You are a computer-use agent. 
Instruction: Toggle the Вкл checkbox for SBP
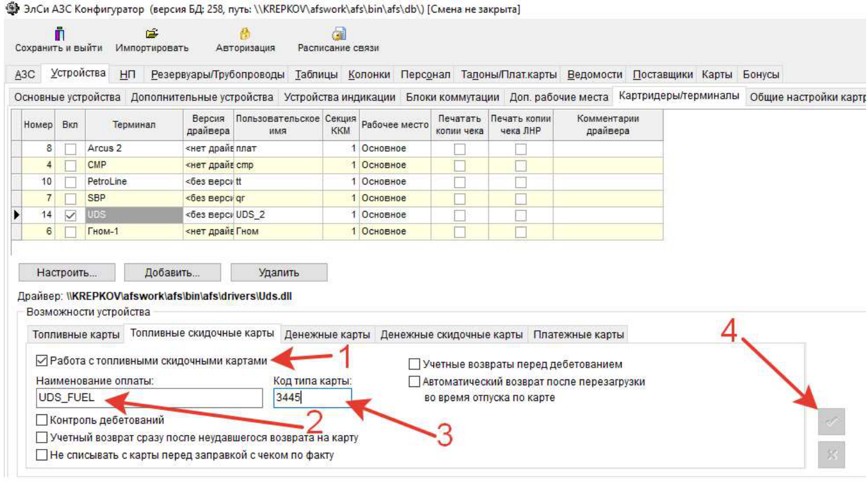click(71, 198)
